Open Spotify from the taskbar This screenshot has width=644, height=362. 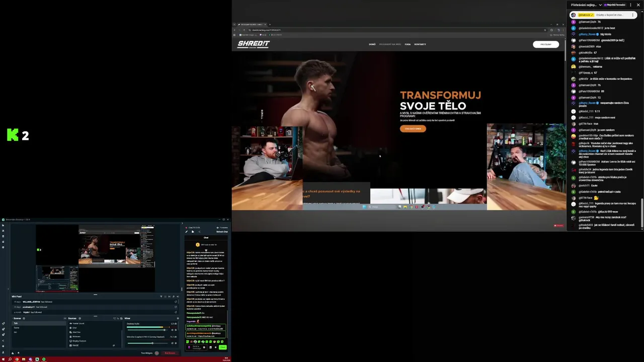pos(44,359)
